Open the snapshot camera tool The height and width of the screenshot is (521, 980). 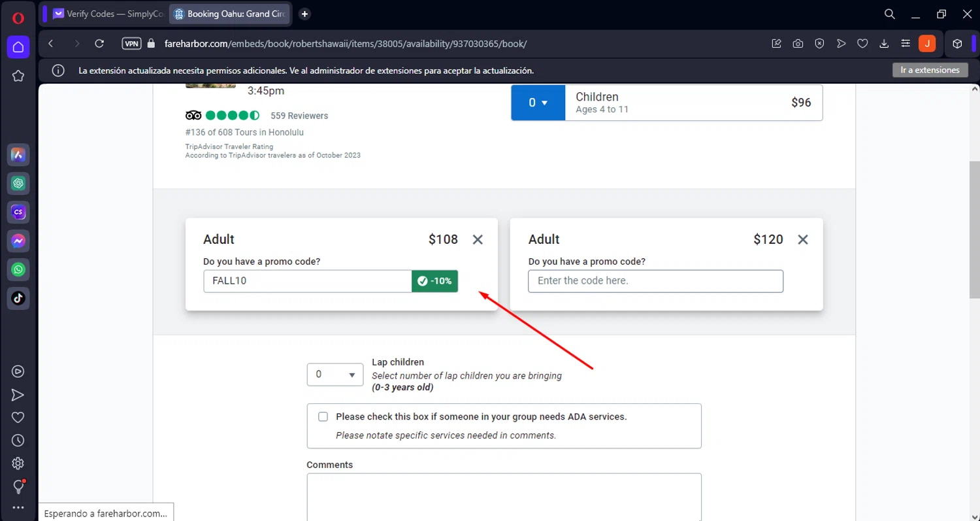[x=798, y=44]
